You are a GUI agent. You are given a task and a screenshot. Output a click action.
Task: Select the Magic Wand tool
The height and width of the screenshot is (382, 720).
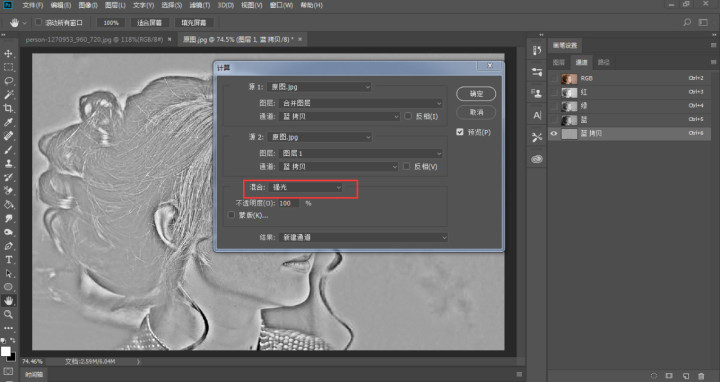8,95
